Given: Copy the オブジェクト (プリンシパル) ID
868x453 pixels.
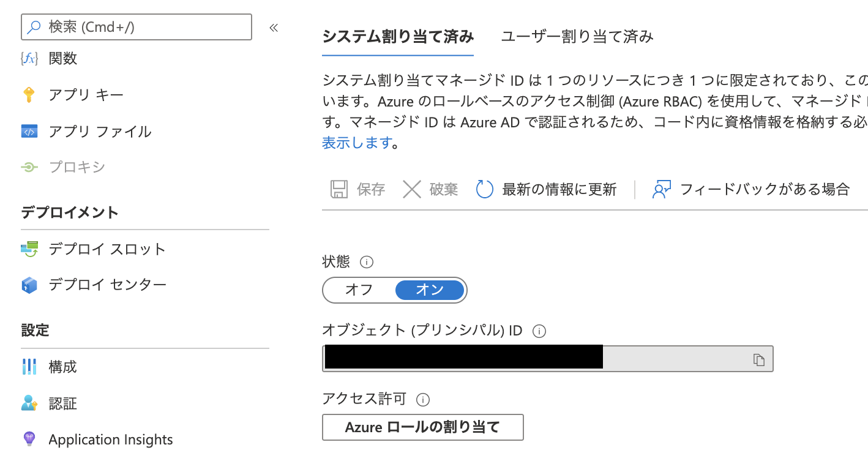Looking at the screenshot, I should point(760,359).
